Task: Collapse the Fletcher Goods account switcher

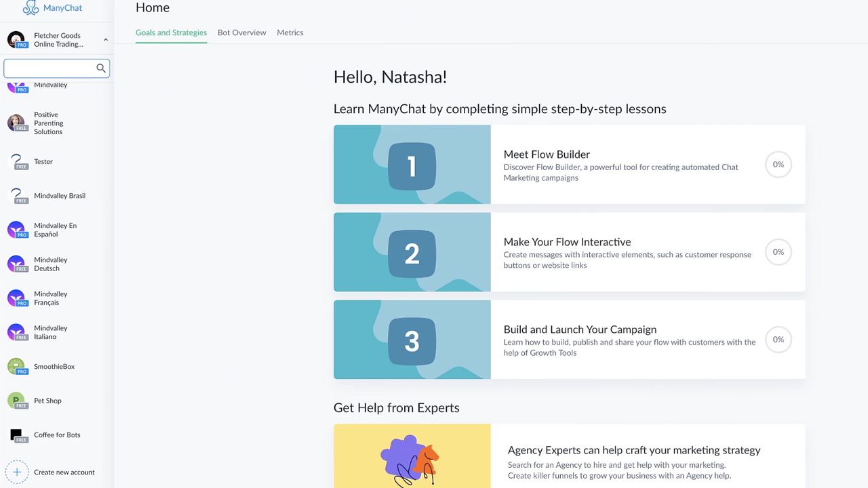Action: 105,39
